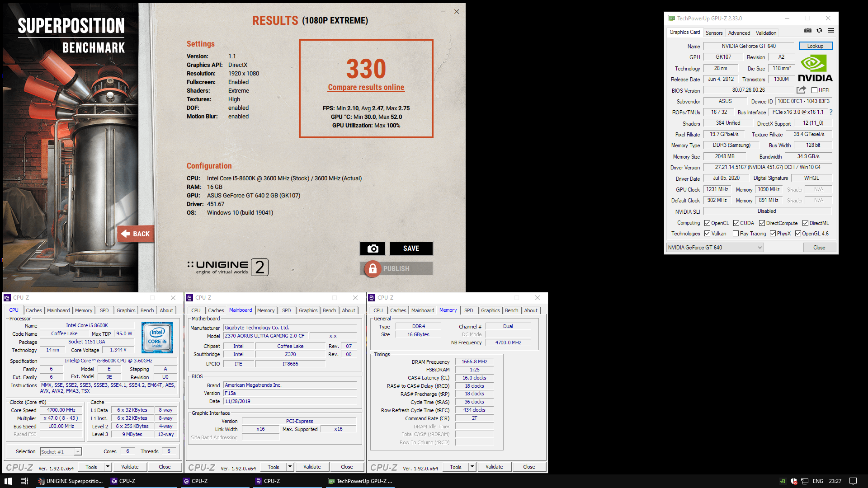Toggle the Vulkan checkbox
The image size is (868, 488).
click(707, 234)
